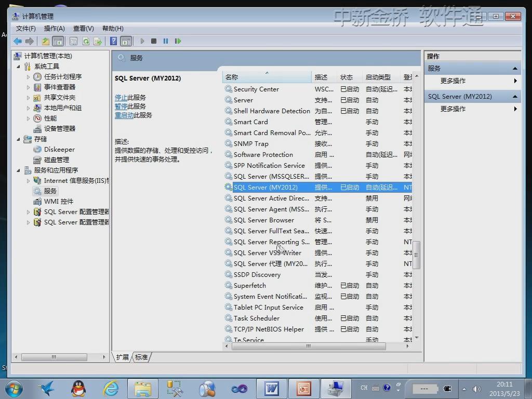Collapse the 存储 tree node
The image size is (532, 399).
click(x=18, y=139)
